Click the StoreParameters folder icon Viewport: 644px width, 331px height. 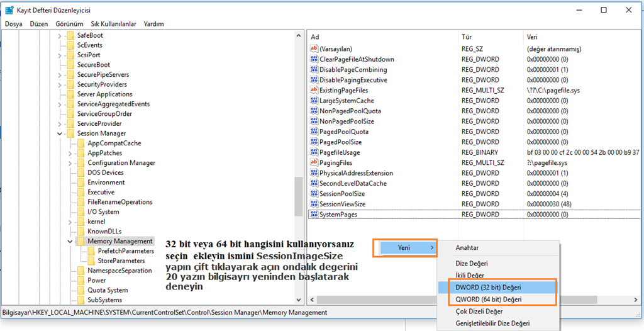click(91, 261)
